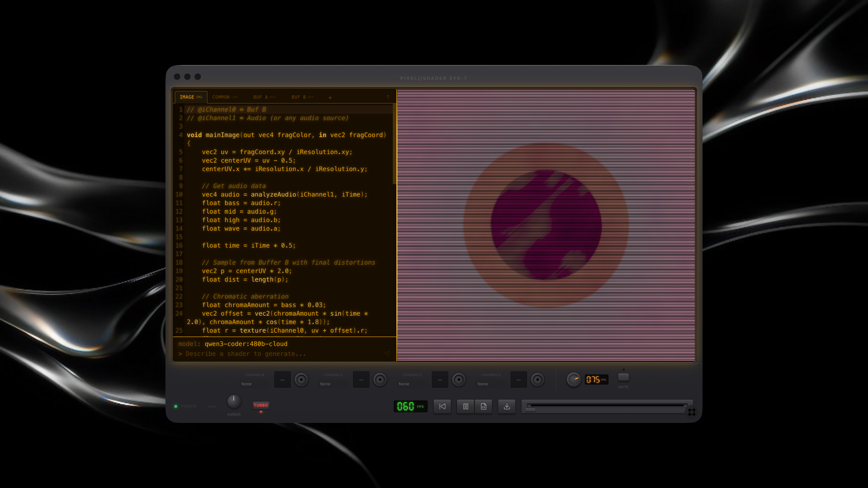Image resolution: width=868 pixels, height=488 pixels.
Task: Restart the shader with the rewind button
Action: [442, 406]
